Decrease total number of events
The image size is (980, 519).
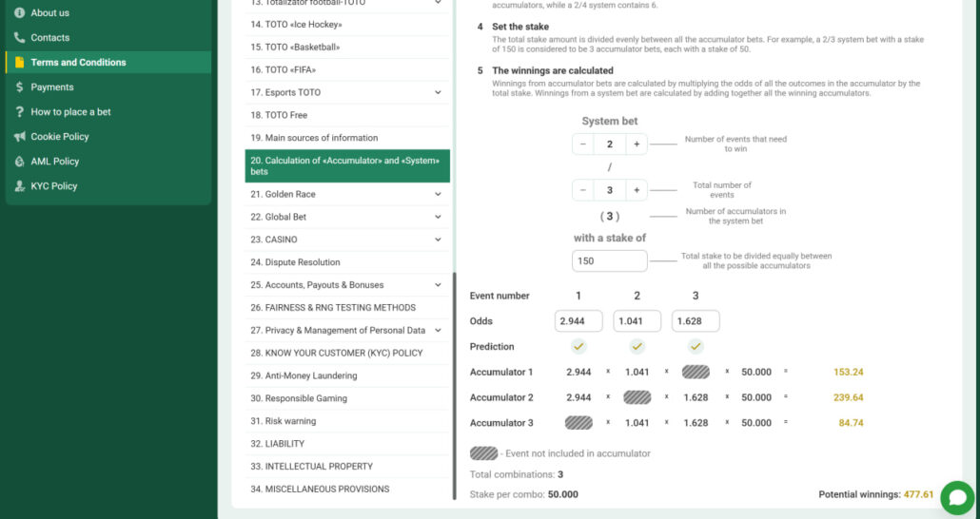582,190
